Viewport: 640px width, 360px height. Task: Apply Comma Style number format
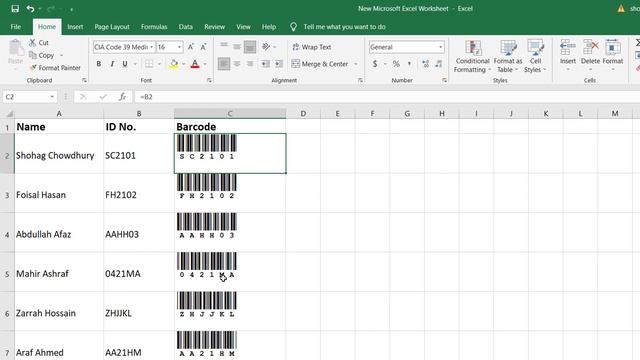(x=409, y=64)
